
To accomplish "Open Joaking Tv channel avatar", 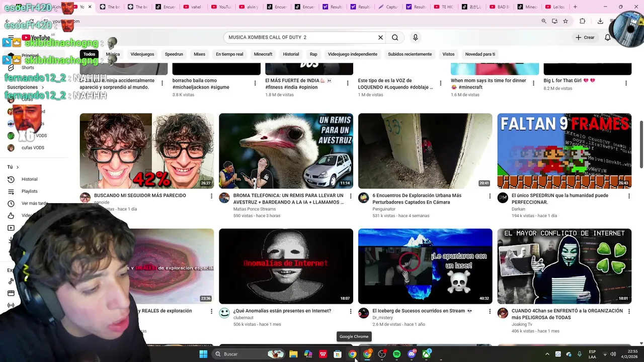I will pos(503,313).
